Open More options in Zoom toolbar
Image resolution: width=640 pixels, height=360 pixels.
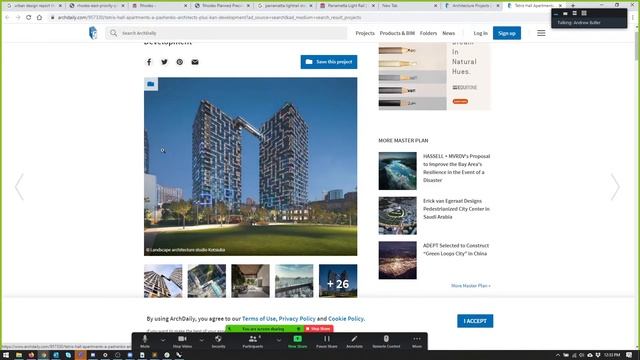(x=417, y=342)
